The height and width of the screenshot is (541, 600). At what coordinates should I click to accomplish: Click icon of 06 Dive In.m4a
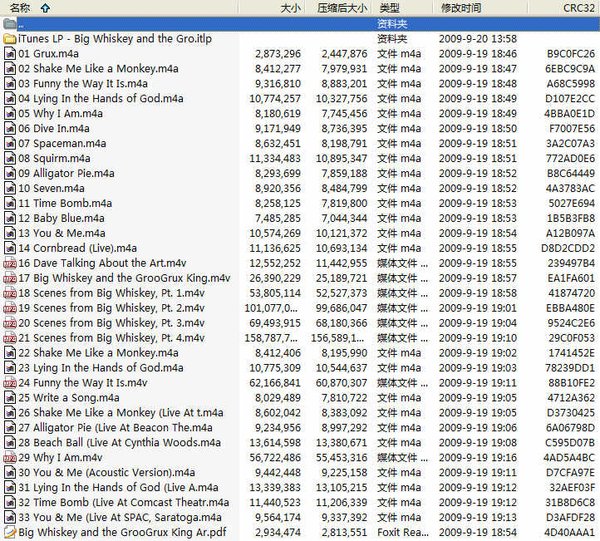click(10, 128)
